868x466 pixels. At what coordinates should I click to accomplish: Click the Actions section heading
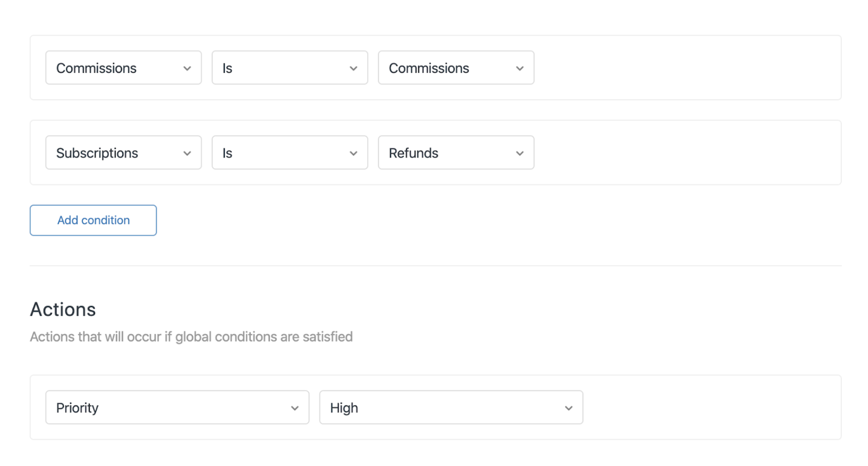click(63, 310)
